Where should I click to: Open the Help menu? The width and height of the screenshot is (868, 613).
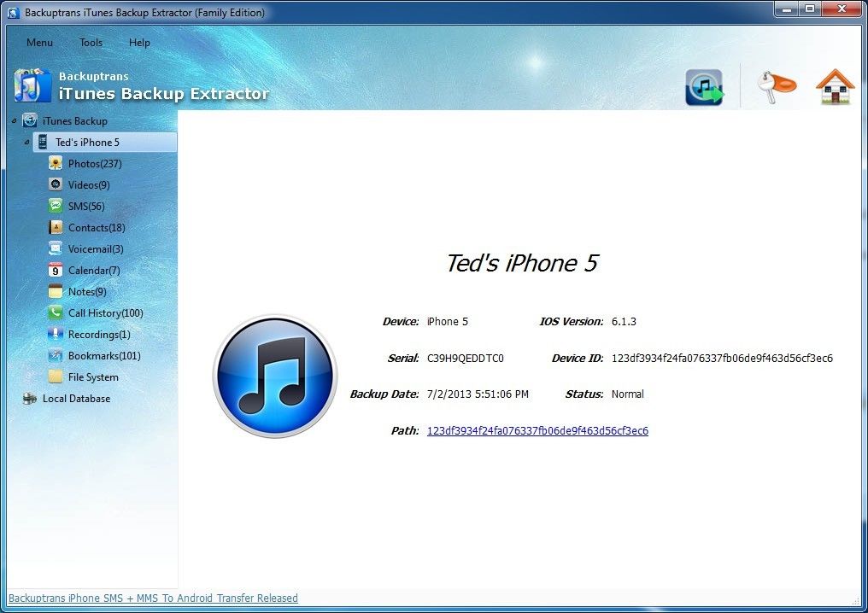click(x=139, y=43)
